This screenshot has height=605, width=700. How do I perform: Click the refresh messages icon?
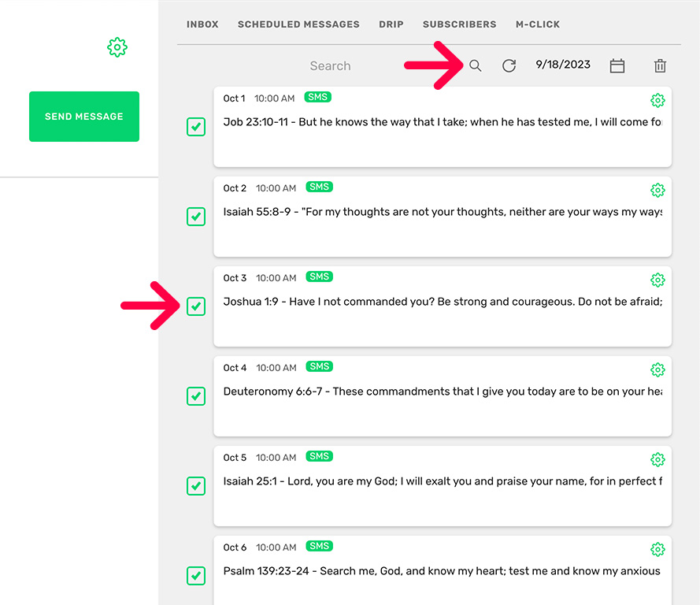click(x=509, y=66)
